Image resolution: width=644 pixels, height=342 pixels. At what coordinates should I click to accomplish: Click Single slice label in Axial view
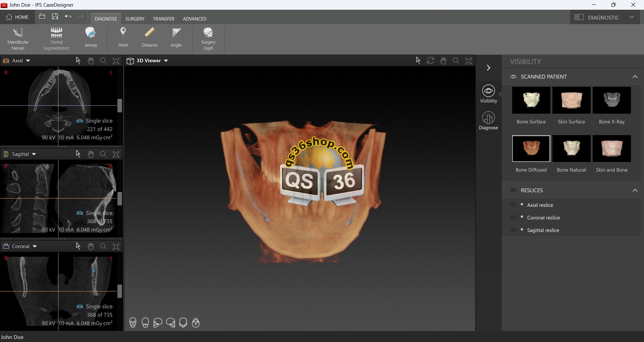click(x=99, y=121)
